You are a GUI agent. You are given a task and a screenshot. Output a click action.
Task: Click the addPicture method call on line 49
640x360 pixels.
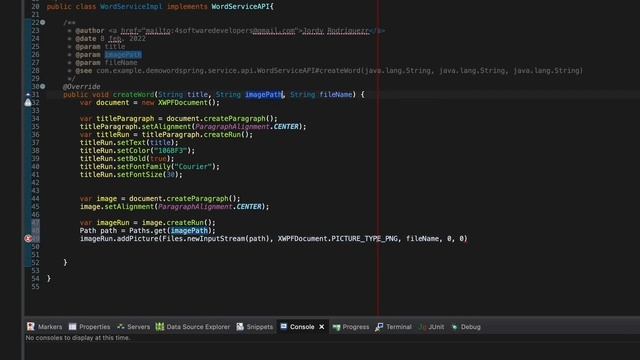[x=138, y=239]
